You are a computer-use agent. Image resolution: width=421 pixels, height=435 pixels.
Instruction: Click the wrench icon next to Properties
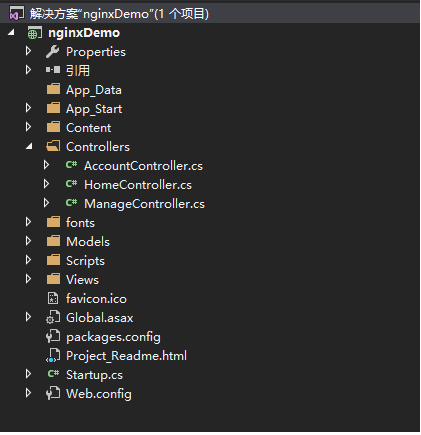[x=53, y=52]
